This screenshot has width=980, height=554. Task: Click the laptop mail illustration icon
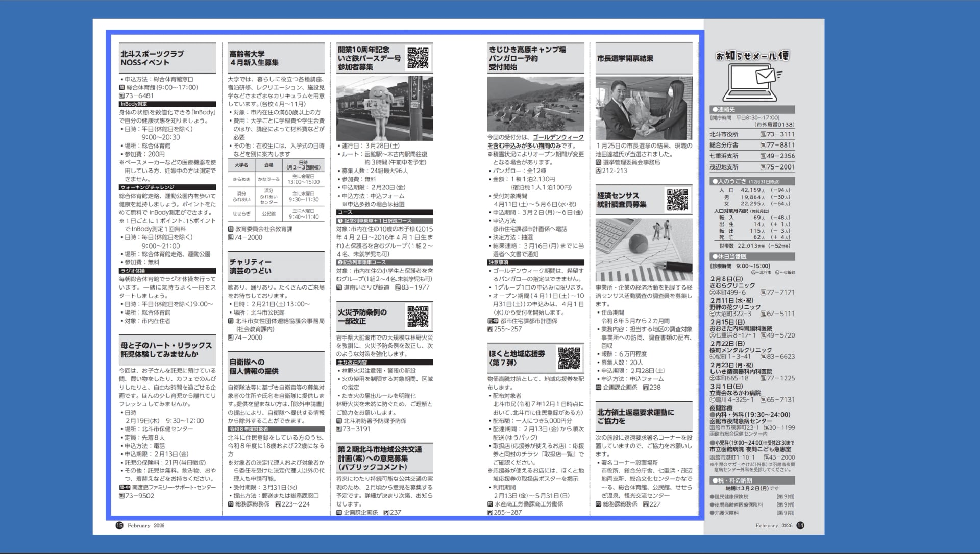(752, 83)
